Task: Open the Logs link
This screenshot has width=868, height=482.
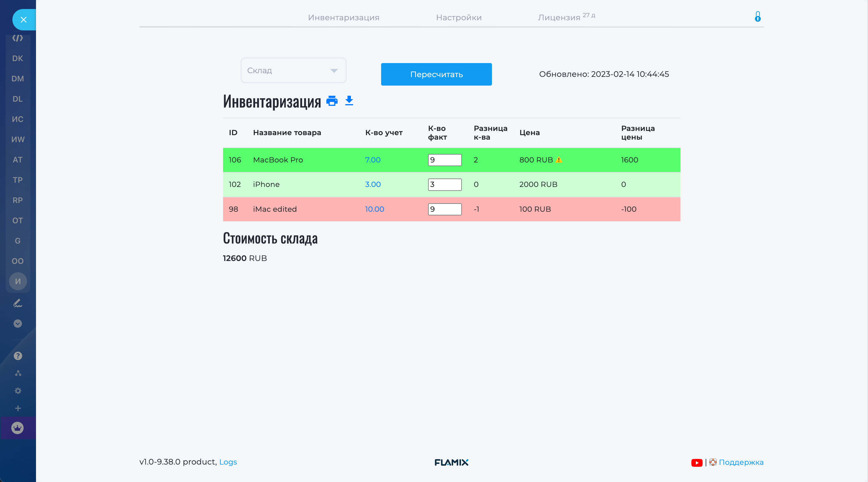Action: tap(228, 462)
